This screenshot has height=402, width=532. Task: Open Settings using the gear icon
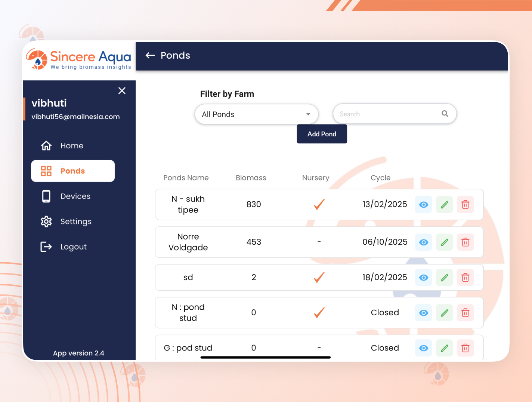pos(46,221)
